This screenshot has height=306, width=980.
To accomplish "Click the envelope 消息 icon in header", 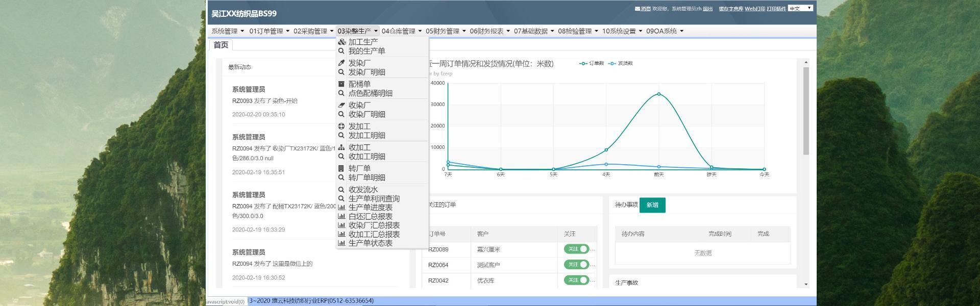I will (638, 9).
